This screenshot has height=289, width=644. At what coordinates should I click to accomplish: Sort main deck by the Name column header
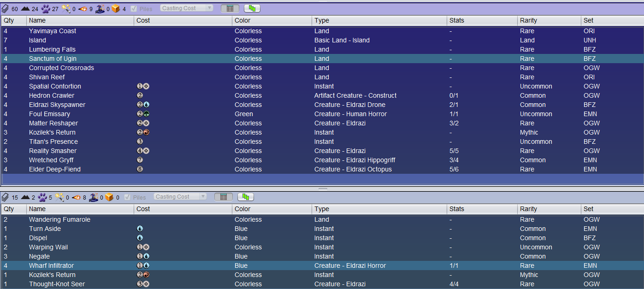[81, 20]
